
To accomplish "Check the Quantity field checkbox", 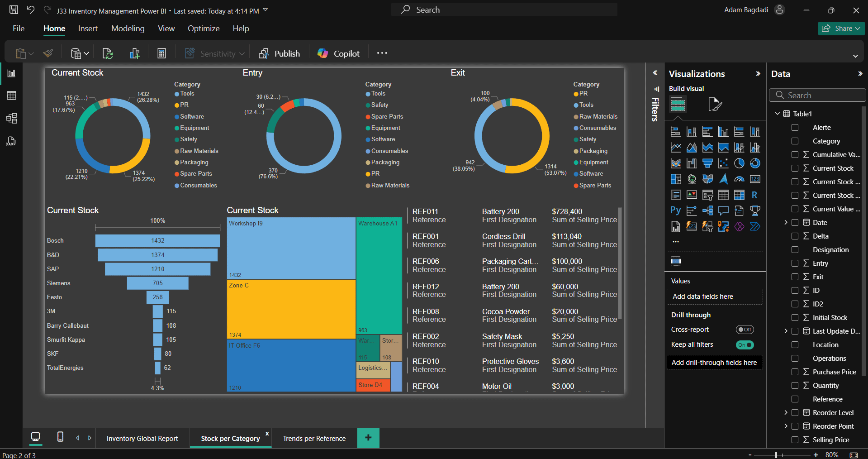I will pyautogui.click(x=795, y=385).
